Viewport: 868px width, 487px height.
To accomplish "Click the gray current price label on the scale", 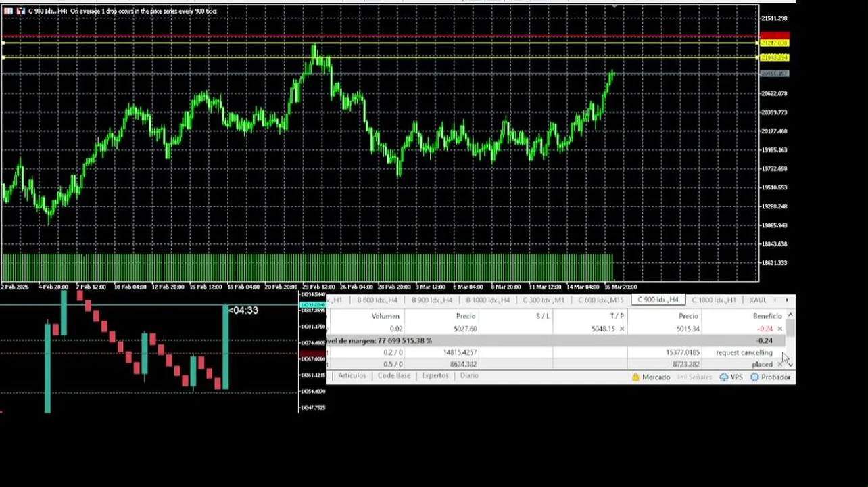I will tap(774, 74).
